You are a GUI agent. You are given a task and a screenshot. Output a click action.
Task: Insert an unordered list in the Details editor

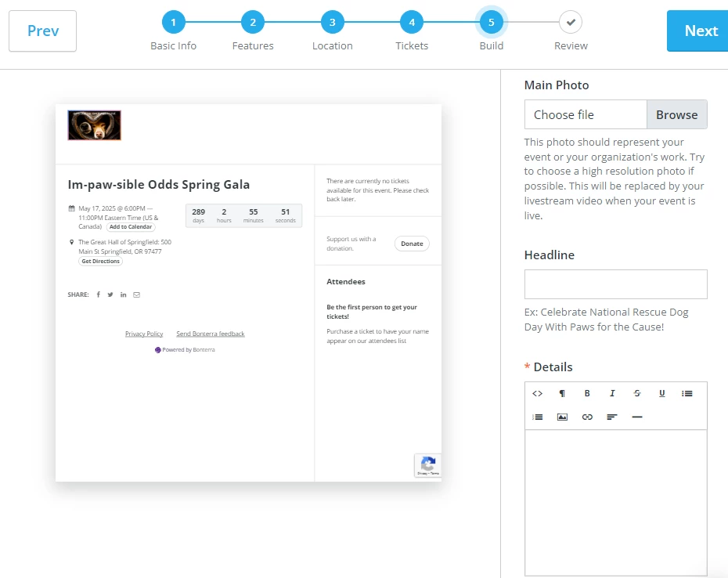point(687,393)
